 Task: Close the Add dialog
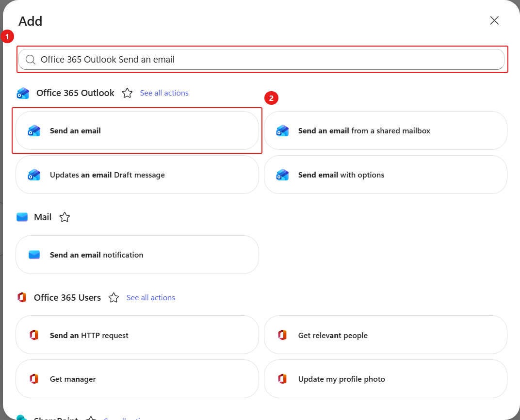[494, 20]
